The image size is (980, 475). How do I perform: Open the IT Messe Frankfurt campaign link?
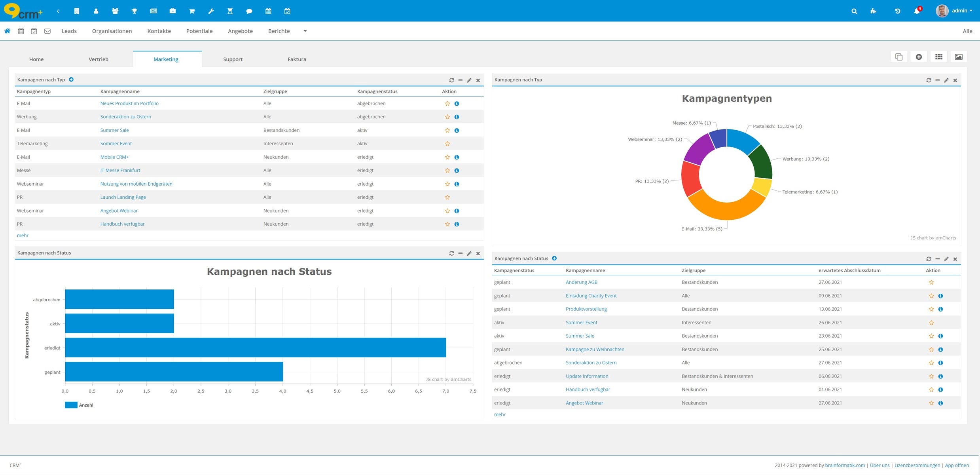coord(120,170)
